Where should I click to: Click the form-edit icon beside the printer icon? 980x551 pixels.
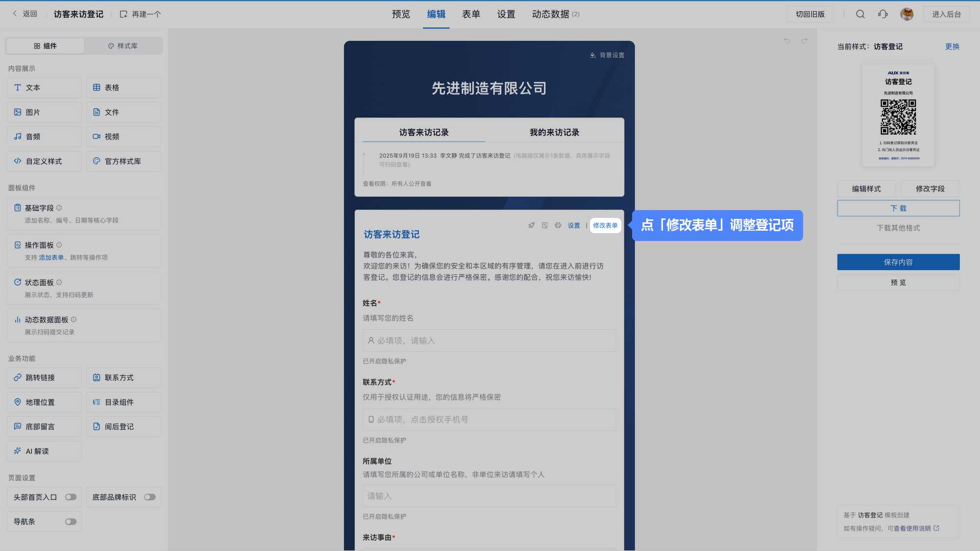click(545, 225)
